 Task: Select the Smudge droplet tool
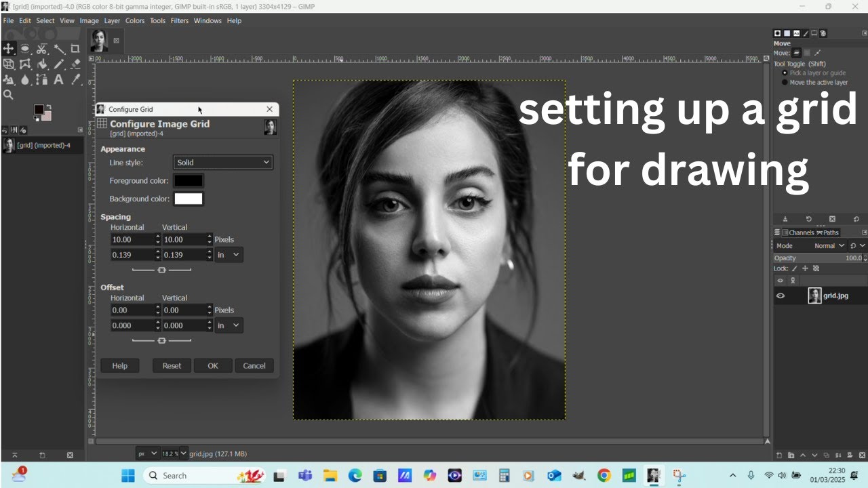pyautogui.click(x=25, y=79)
